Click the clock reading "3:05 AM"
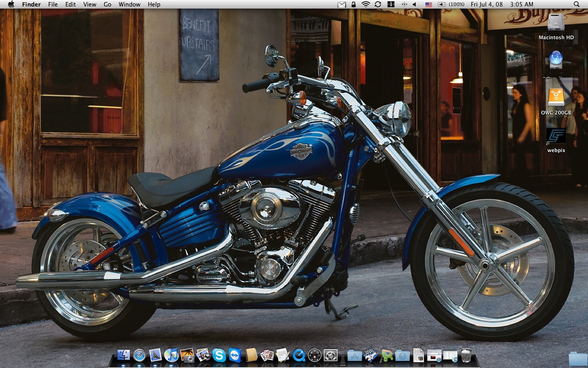The height and width of the screenshot is (368, 588). pos(522,4)
